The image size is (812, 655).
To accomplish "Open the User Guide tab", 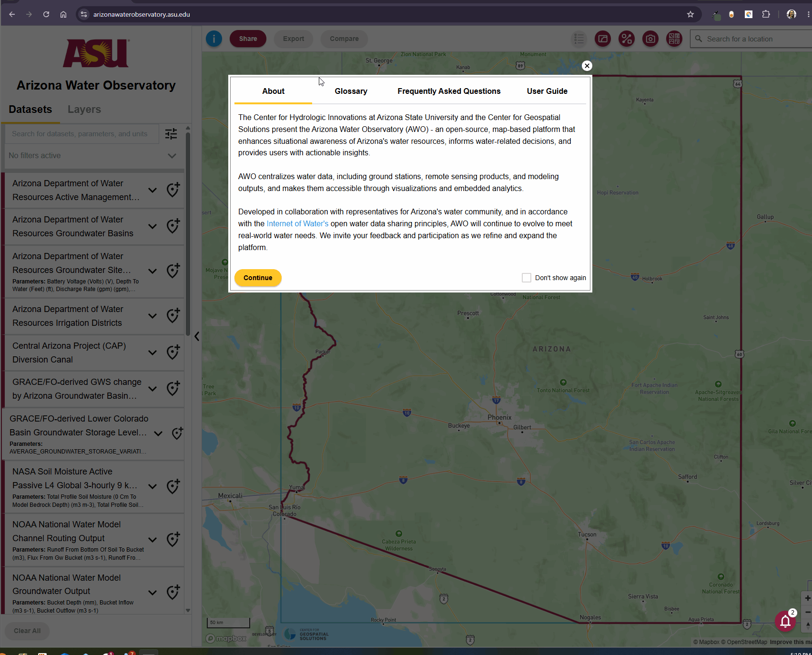I will (547, 91).
